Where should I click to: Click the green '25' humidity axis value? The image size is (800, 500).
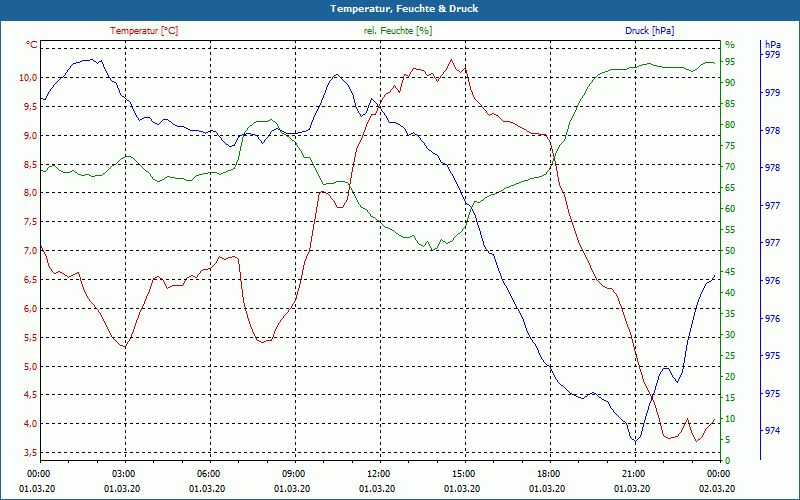[x=730, y=356]
